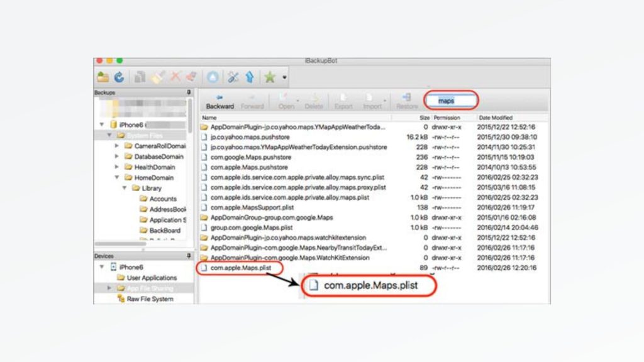Select the AppDomainPlugin YMapAppWeatherToda folder row
The image size is (644, 362).
[x=374, y=127]
